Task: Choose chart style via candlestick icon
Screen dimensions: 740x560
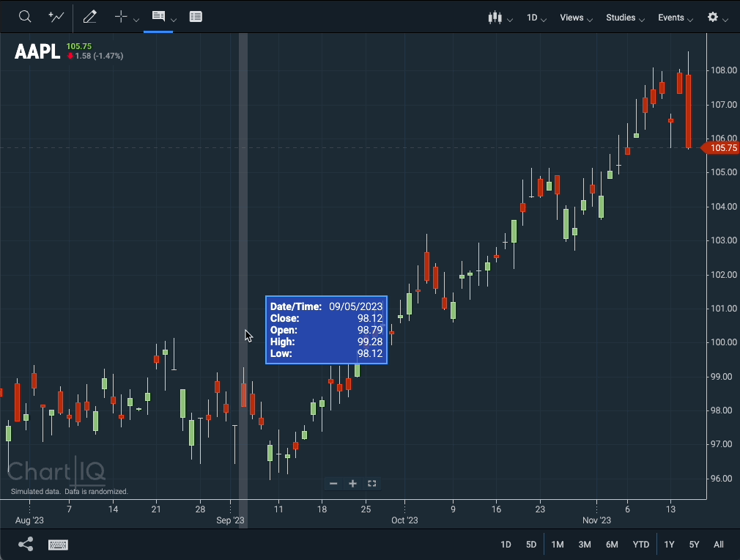Action: (x=495, y=18)
